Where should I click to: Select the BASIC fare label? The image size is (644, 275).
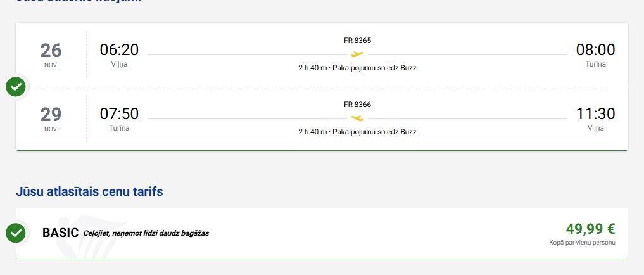pos(60,233)
